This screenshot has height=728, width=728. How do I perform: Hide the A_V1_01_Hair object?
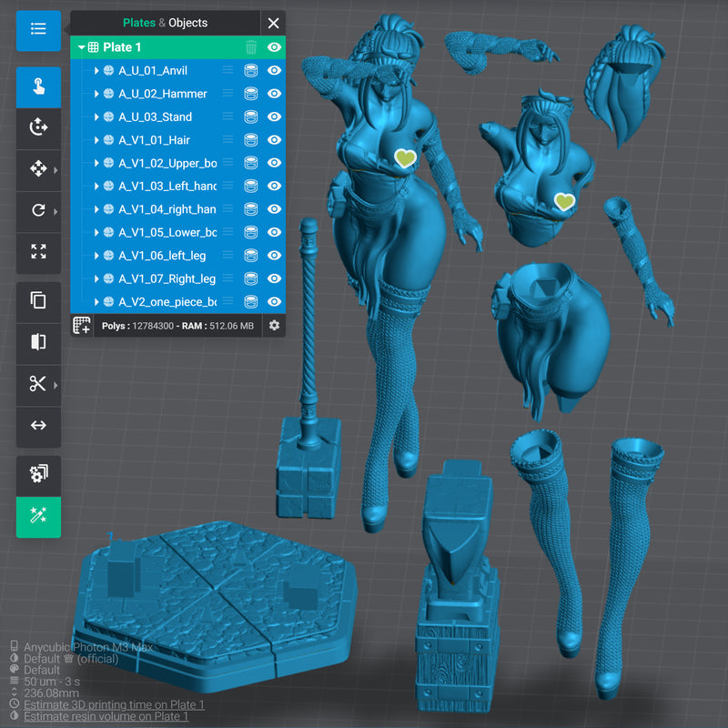click(x=274, y=140)
